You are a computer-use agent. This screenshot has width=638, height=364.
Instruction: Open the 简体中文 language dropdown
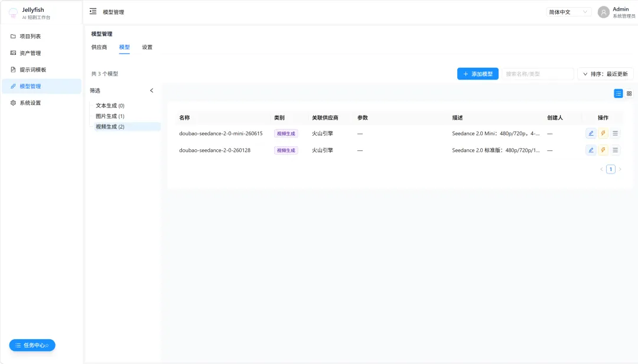point(568,12)
